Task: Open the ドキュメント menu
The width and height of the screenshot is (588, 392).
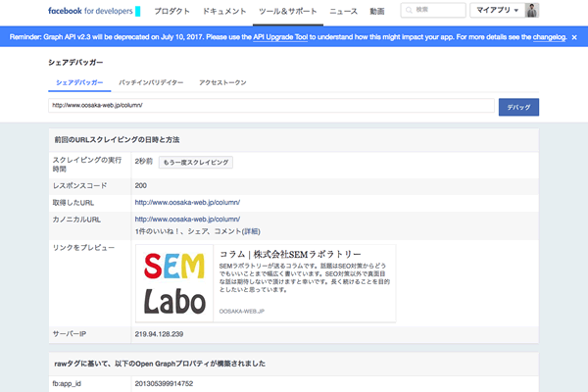Action: click(223, 11)
